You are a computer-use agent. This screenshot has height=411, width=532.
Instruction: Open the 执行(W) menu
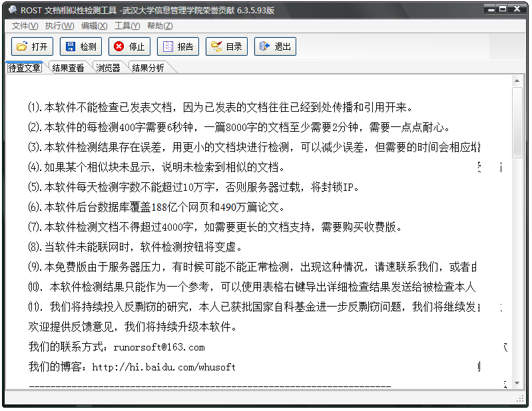click(x=59, y=26)
